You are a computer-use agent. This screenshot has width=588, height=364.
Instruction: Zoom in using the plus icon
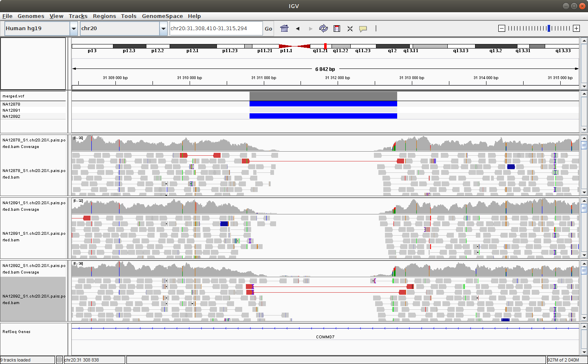(x=576, y=28)
